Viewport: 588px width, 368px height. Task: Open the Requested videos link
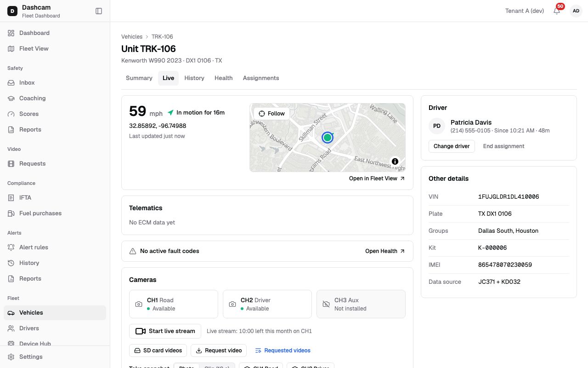283,351
